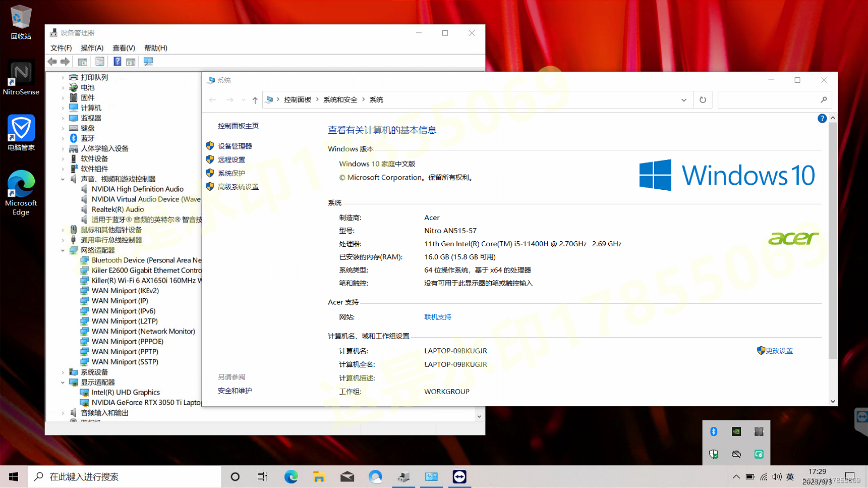The image size is (868, 488).
Task: Open Windows Security shield tray icon
Action: pos(714,454)
